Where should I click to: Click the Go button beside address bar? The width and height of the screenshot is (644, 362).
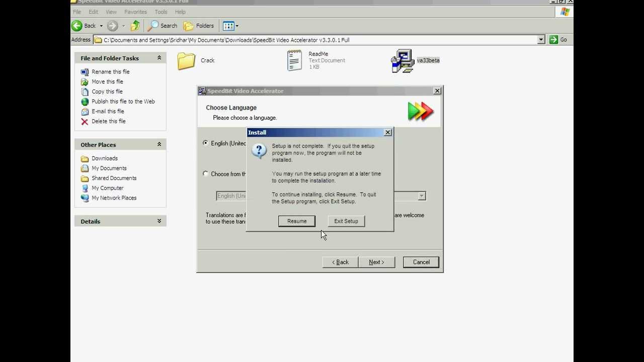[558, 40]
